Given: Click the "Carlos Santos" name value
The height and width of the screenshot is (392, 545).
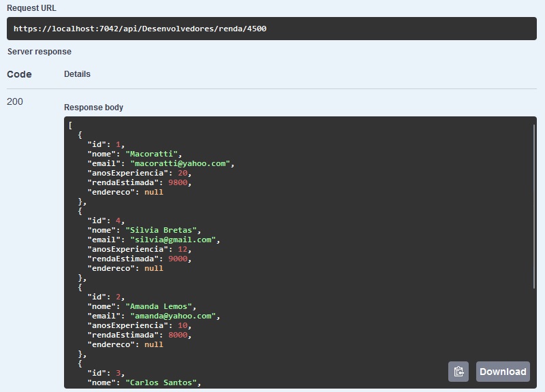Looking at the screenshot, I should [x=163, y=382].
